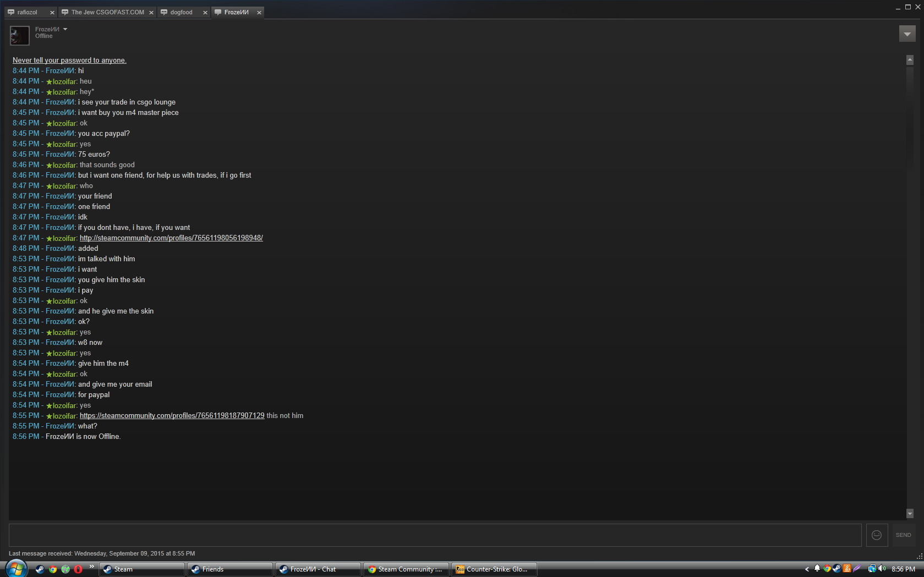
Task: Open the chat options dropdown at top right
Action: tap(907, 34)
